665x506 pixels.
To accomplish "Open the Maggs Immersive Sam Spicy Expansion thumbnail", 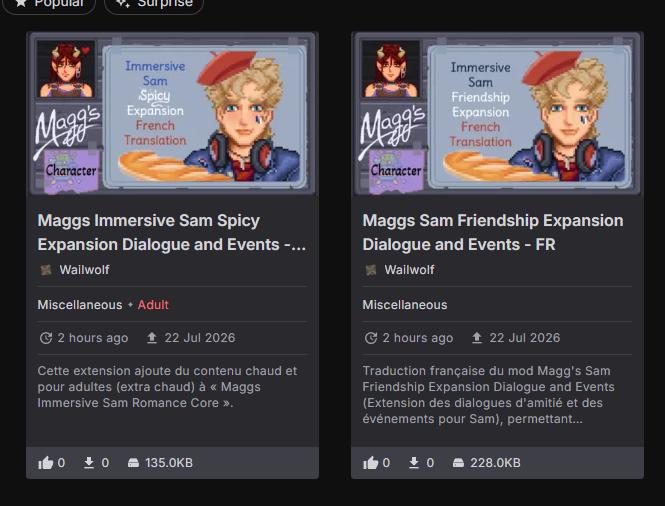I will (172, 114).
